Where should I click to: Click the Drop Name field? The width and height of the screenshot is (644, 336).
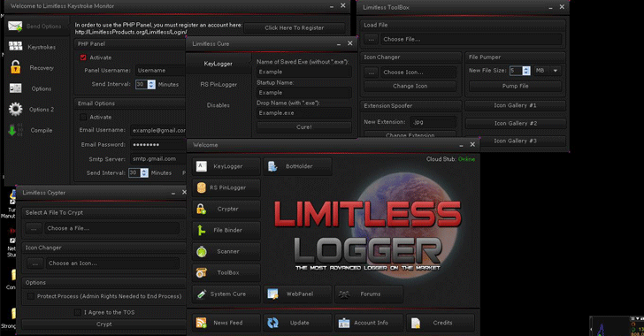[x=304, y=113]
